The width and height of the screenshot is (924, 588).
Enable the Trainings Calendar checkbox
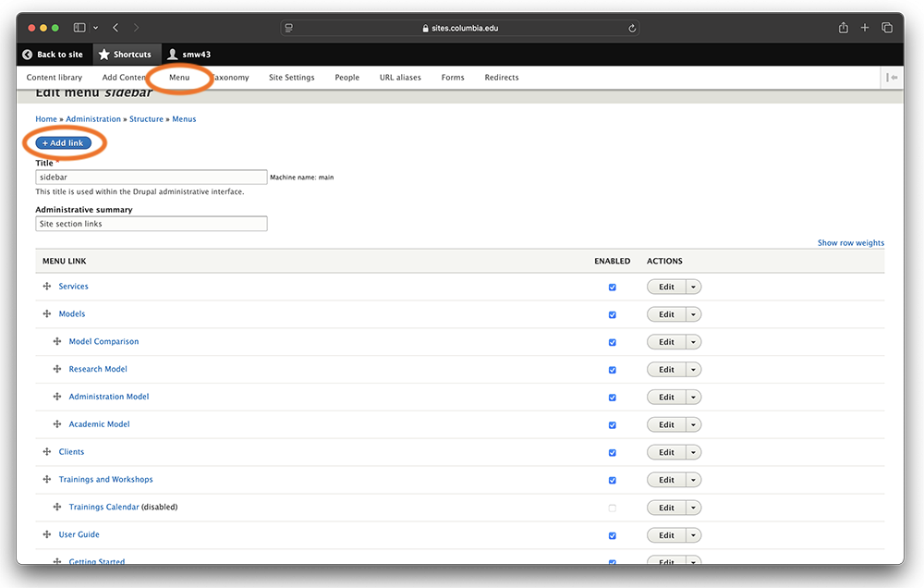click(x=612, y=507)
